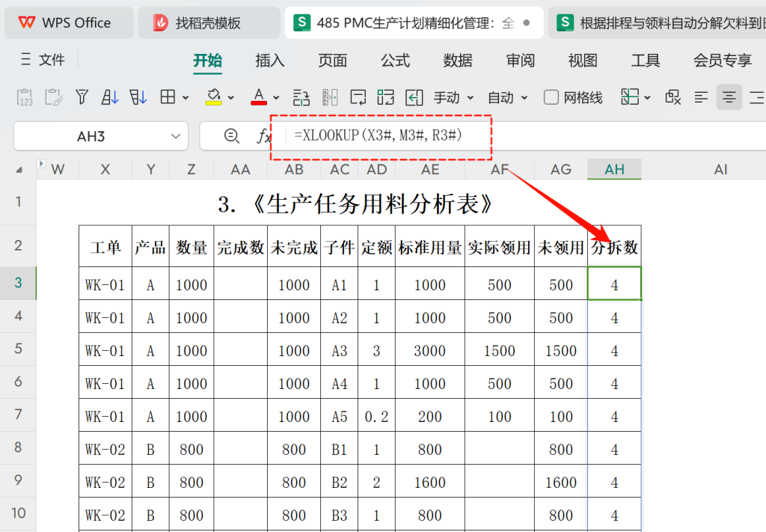Click the greyed column split icon
This screenshot has width=766, height=532.
pos(330,97)
